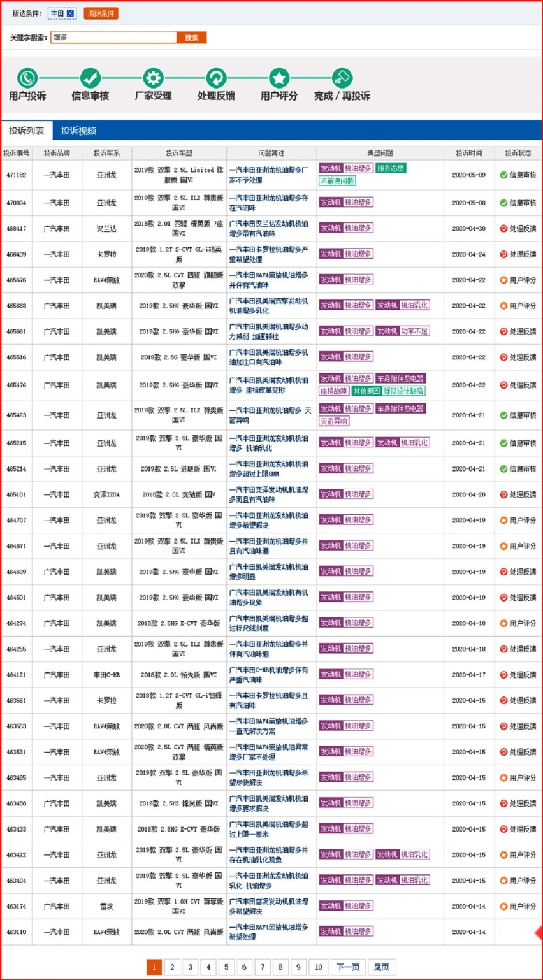Click the 用户评分 star step icon
543x980 pixels.
coord(279,78)
